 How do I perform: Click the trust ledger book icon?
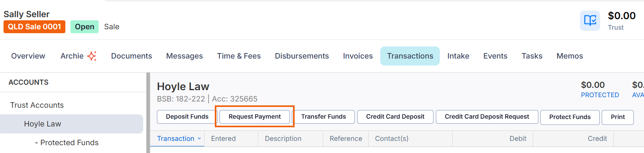[590, 20]
